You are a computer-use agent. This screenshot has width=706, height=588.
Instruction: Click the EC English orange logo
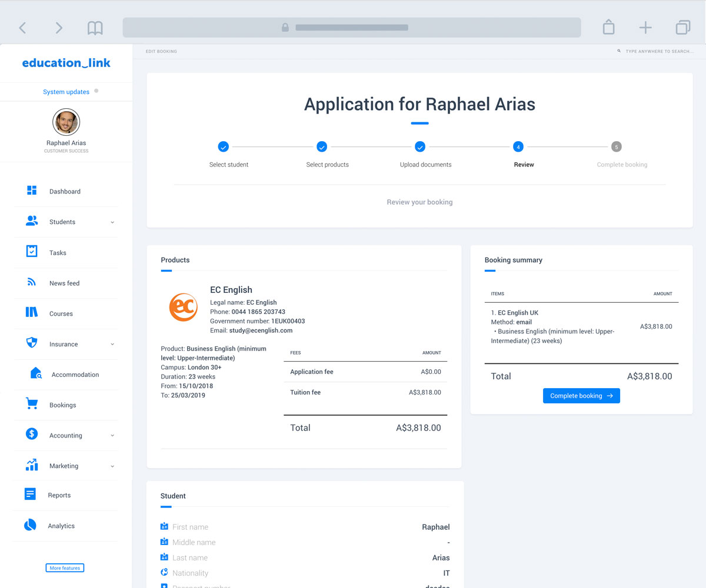pos(184,308)
